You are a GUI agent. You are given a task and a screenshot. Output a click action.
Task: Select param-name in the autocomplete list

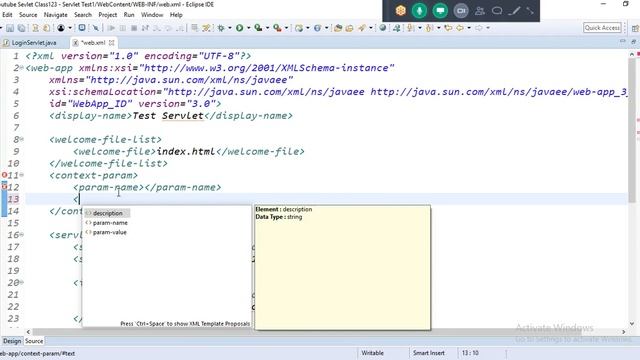point(110,223)
